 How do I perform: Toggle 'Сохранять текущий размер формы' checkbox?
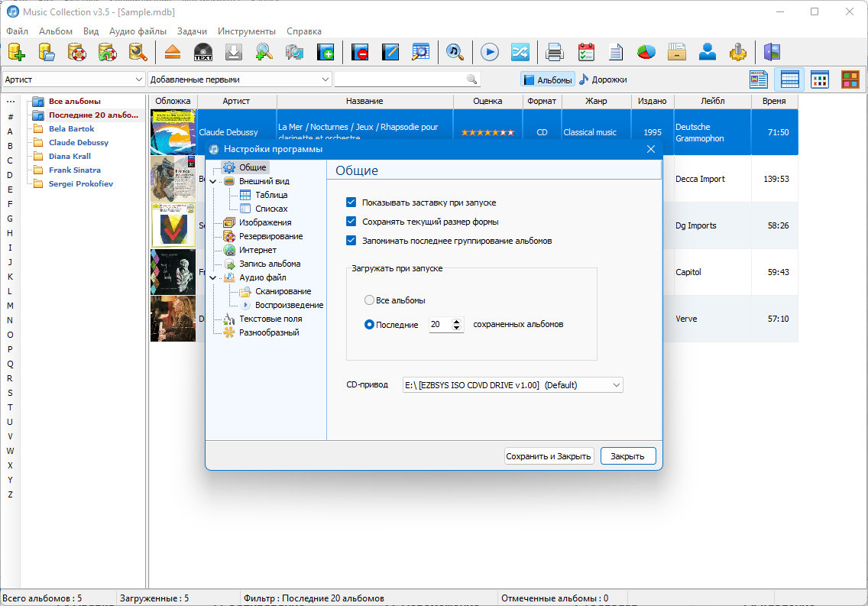(x=351, y=222)
